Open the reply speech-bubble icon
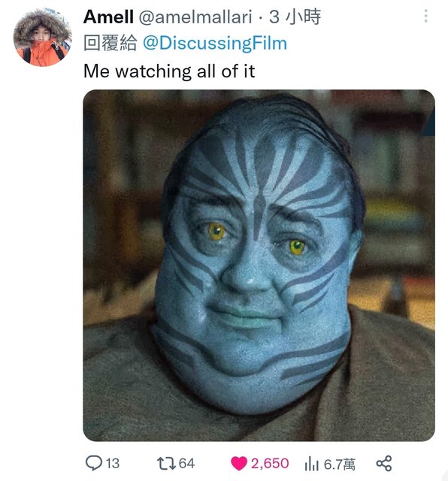 click(94, 463)
